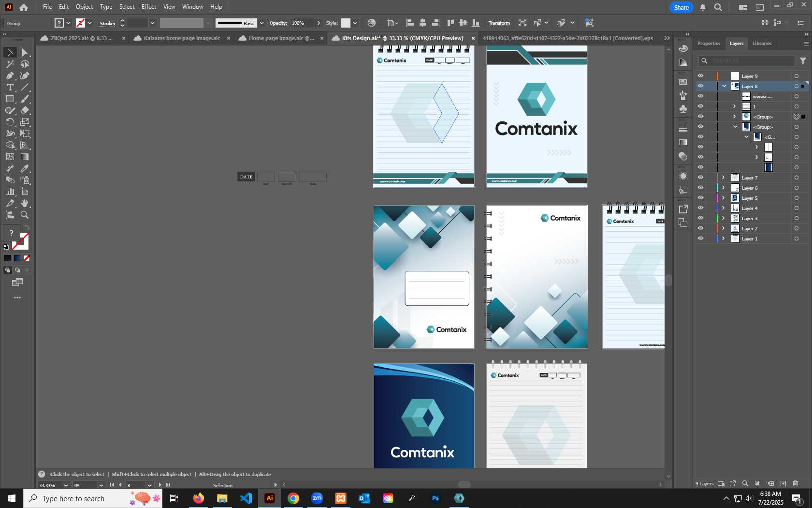
Task: Hide Layer 6 using the eye icon
Action: [700, 188]
